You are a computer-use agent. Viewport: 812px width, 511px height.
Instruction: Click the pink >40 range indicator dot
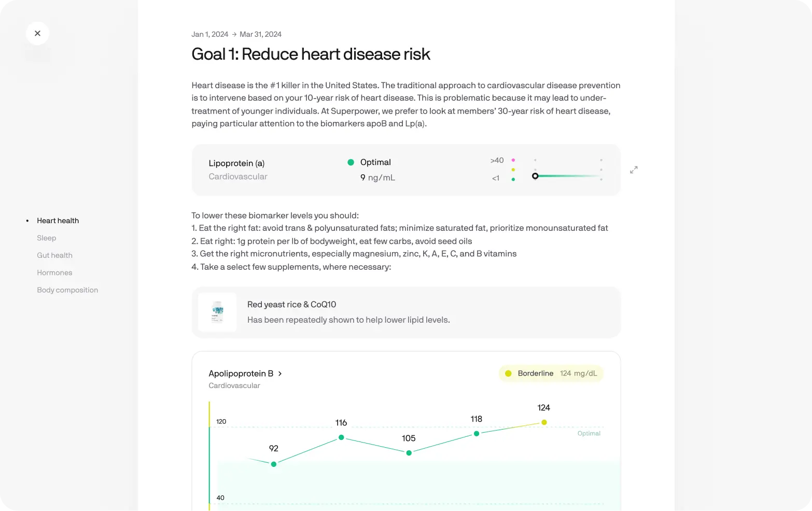click(x=513, y=160)
